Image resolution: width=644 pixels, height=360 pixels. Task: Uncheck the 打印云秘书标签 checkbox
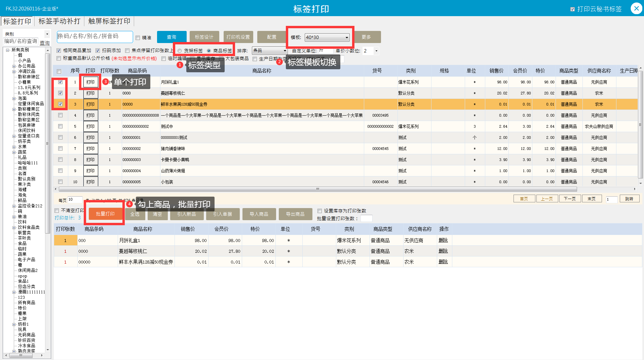pyautogui.click(x=572, y=9)
